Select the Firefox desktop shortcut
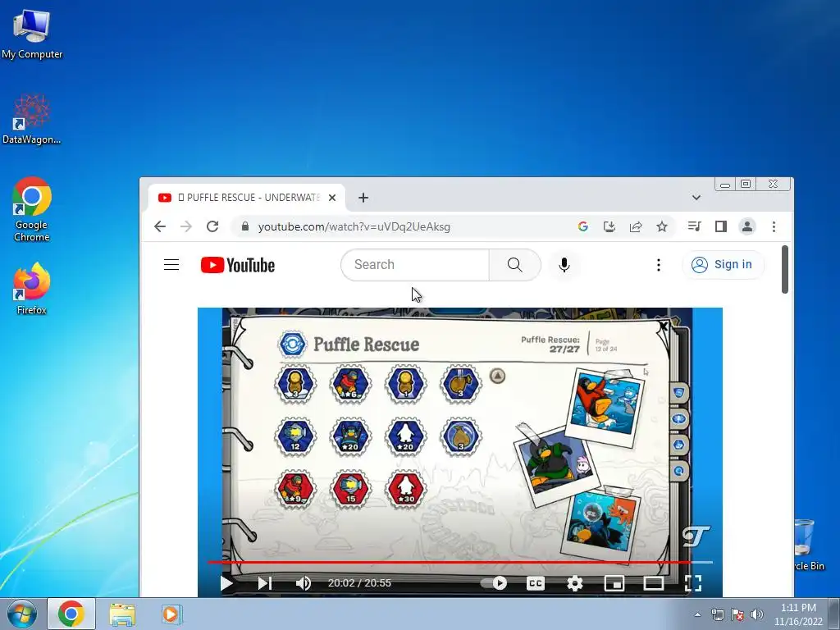840x630 pixels. coord(32,289)
